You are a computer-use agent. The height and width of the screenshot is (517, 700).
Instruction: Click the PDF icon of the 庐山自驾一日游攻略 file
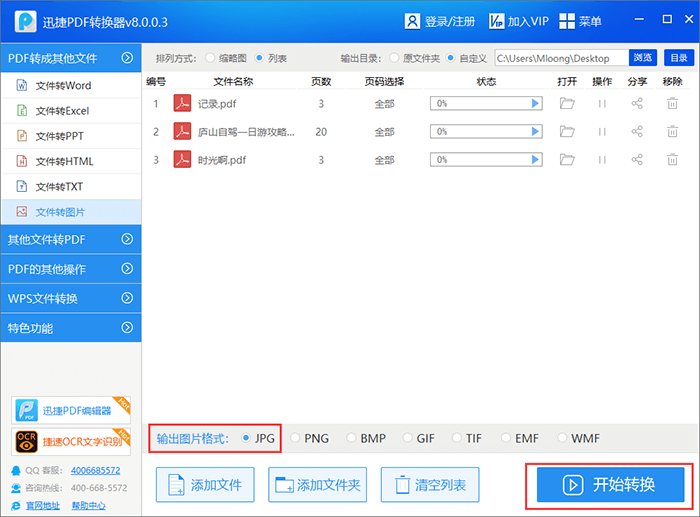[x=182, y=131]
